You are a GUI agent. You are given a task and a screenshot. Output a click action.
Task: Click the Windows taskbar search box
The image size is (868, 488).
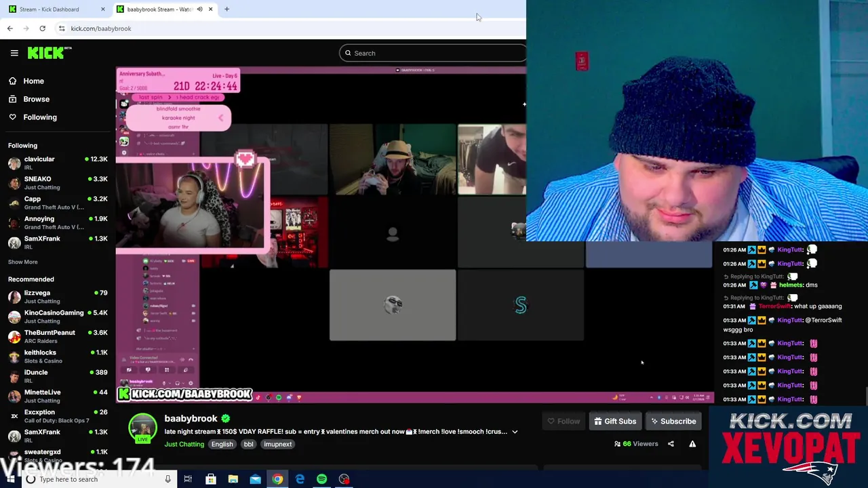98,479
